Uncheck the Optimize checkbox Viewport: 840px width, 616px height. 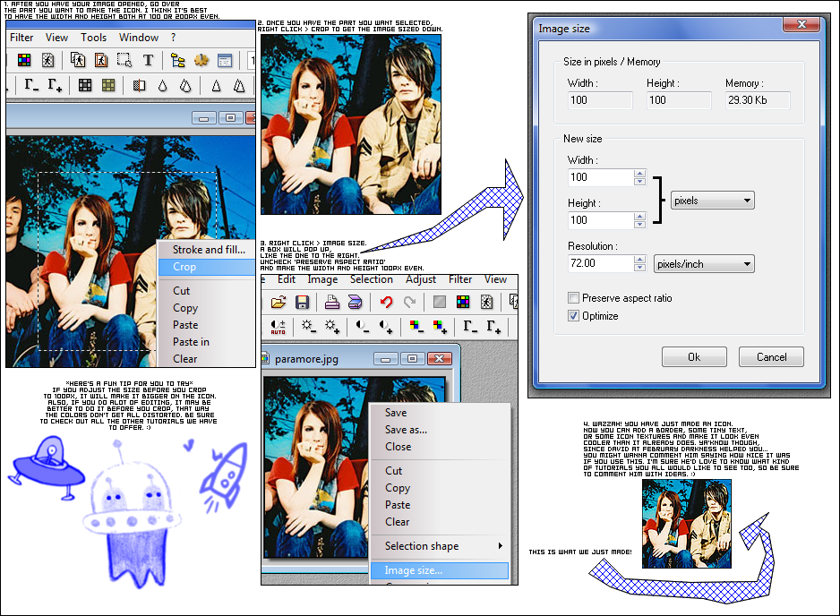(574, 315)
